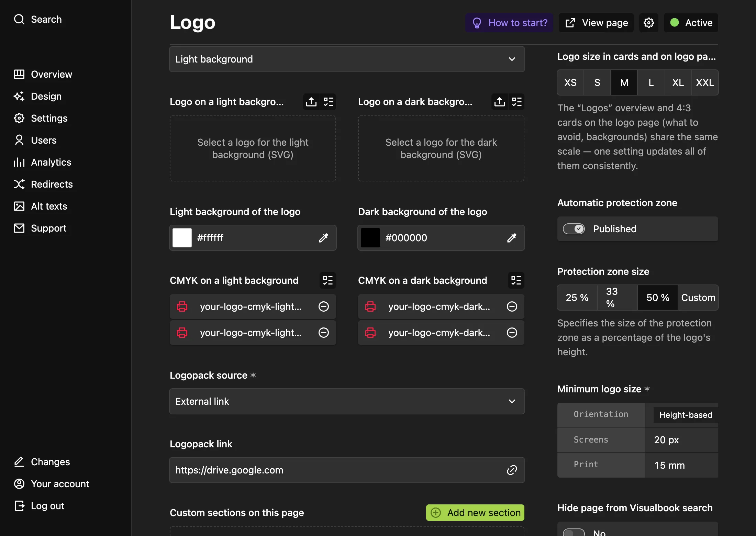The image size is (756, 536).
Task: Click the Active status button
Action: (691, 23)
